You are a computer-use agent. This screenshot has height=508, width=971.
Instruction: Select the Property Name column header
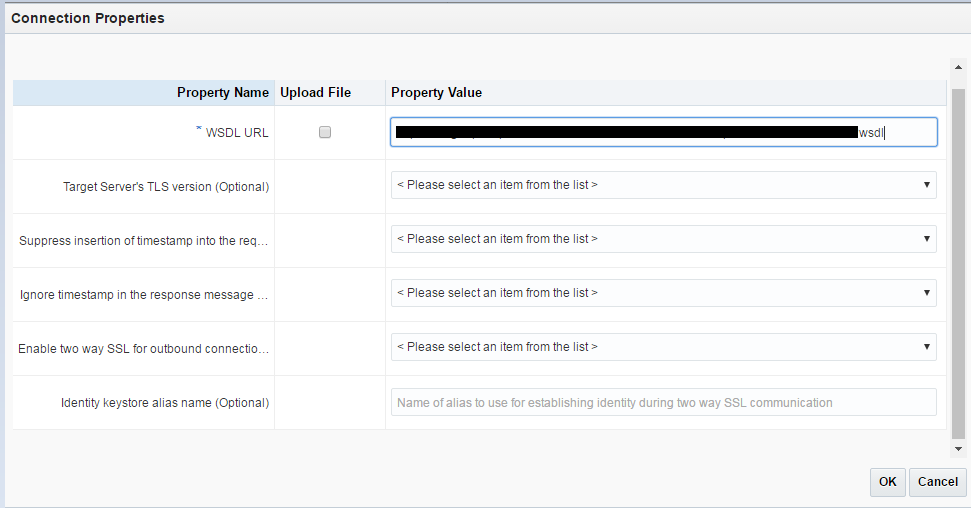tap(222, 92)
